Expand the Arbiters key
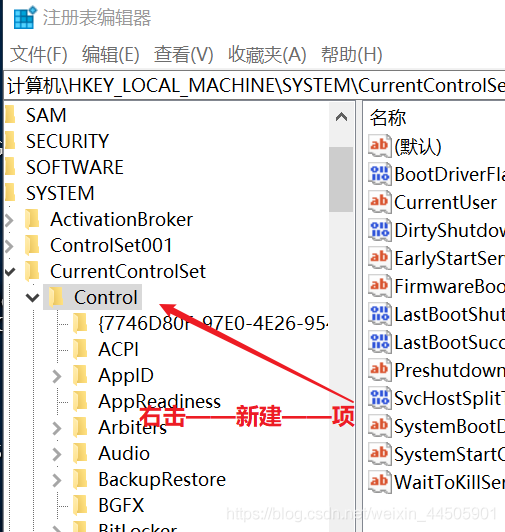This screenshot has width=505, height=532. pos(57,428)
